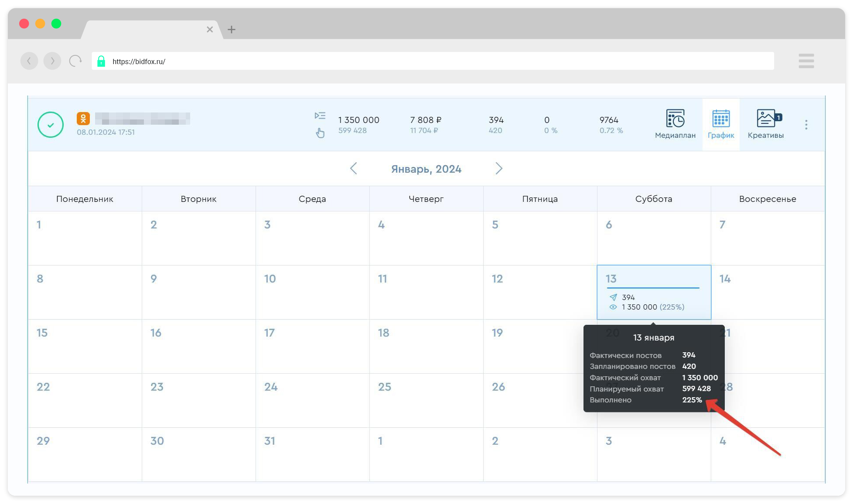The image size is (853, 504).
Task: Go to next month with right chevron
Action: tap(499, 169)
